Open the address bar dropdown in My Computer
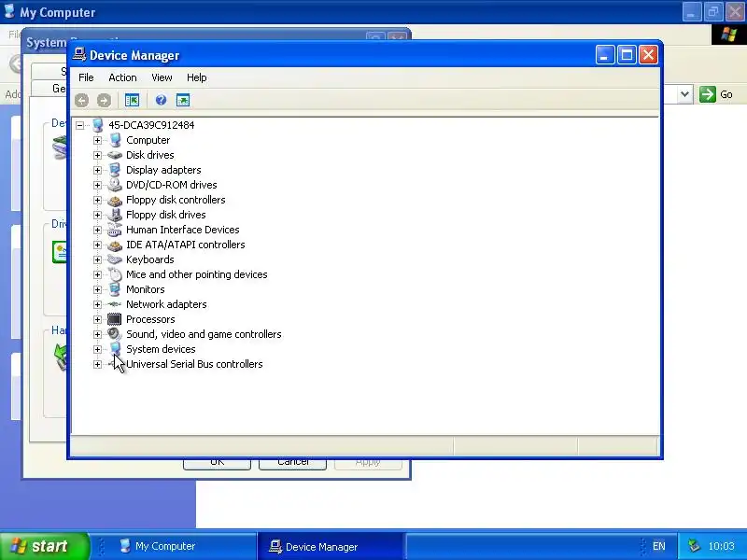 click(x=684, y=94)
